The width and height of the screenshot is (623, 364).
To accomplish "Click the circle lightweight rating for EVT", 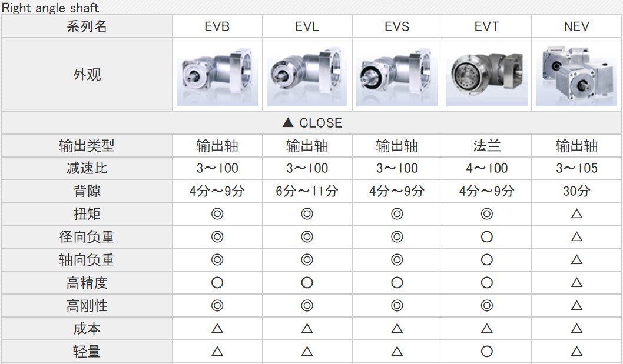I will [x=487, y=351].
